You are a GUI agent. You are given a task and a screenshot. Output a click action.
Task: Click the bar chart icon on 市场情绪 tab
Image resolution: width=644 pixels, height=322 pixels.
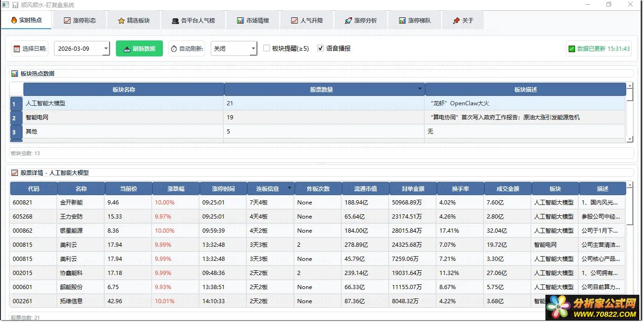[x=240, y=21]
